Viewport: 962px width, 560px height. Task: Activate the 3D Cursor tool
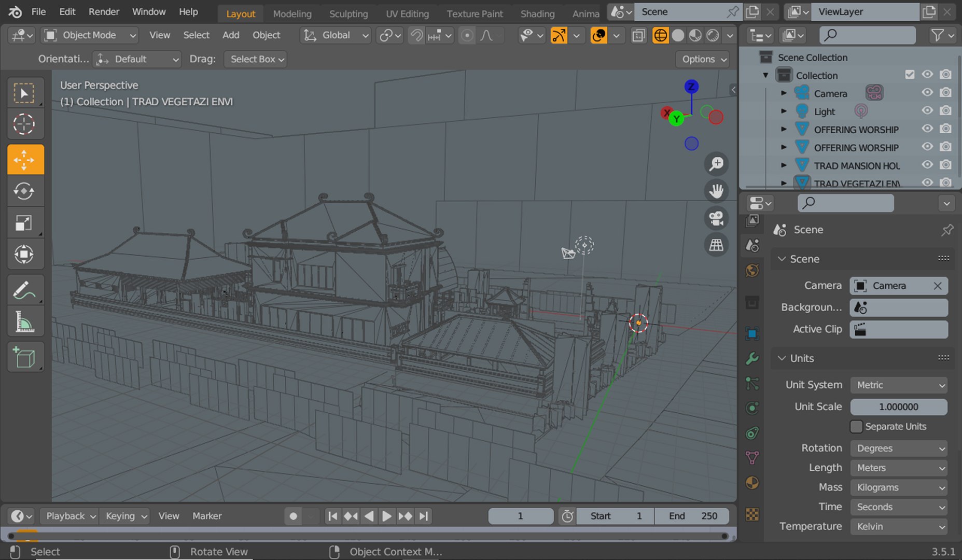tap(24, 124)
